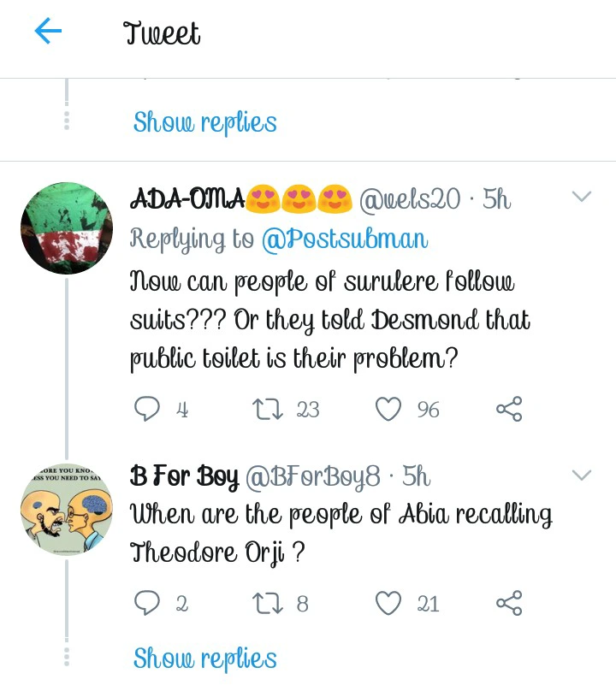Like B For Boy's tweet
Image resolution: width=616 pixels, height=697 pixels.
click(x=389, y=604)
